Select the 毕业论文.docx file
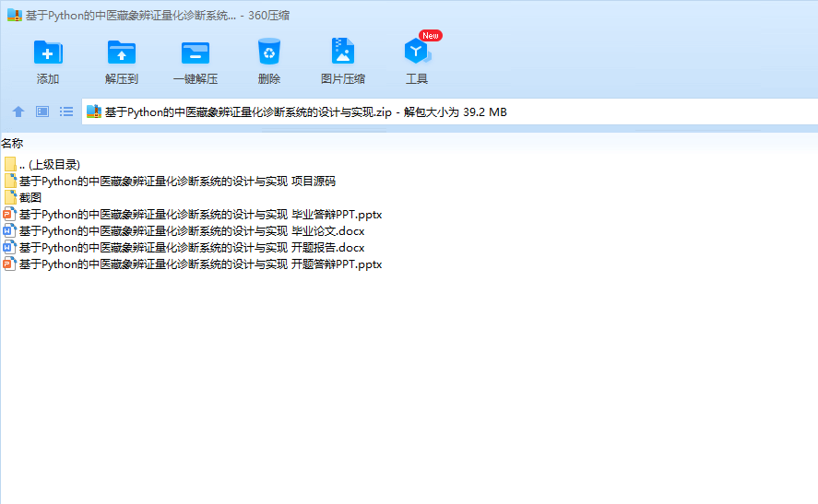Viewport: 818px width, 504px height. [184, 231]
